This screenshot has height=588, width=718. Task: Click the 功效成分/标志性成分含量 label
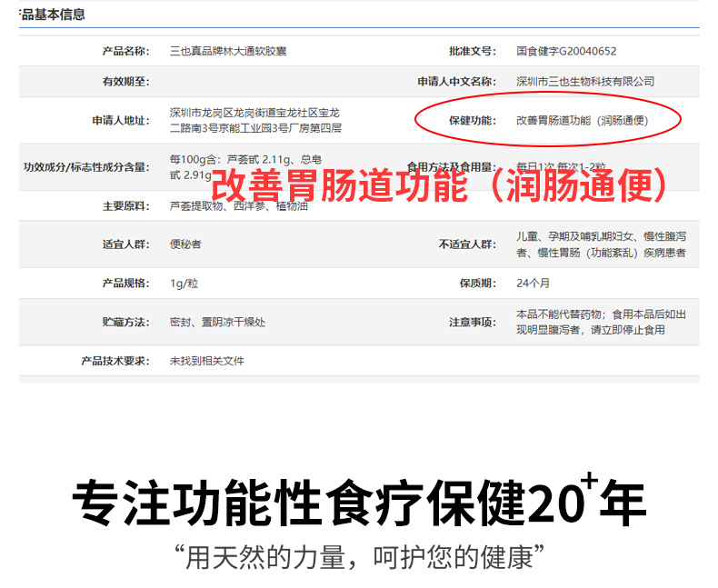point(85,167)
